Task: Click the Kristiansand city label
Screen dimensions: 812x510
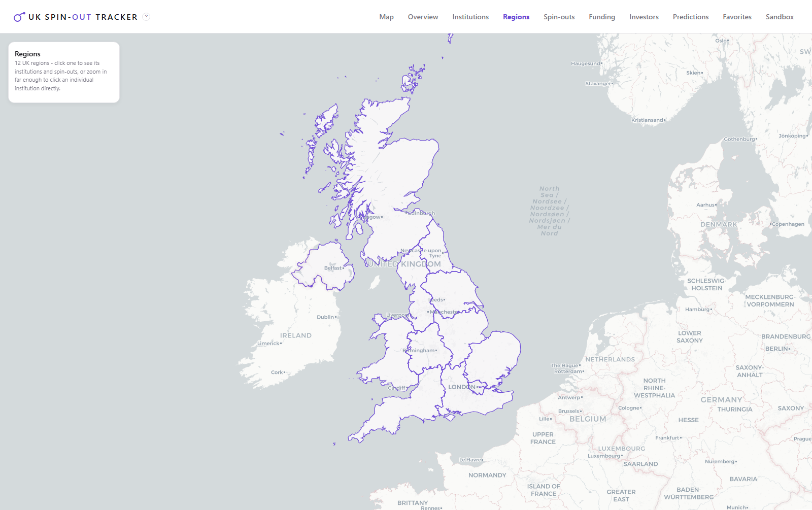Action: (648, 120)
